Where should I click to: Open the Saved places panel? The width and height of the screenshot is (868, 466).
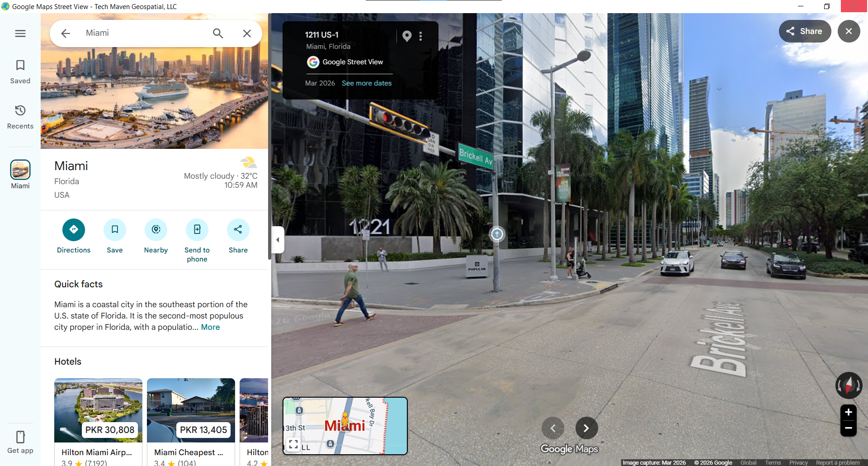coord(20,72)
